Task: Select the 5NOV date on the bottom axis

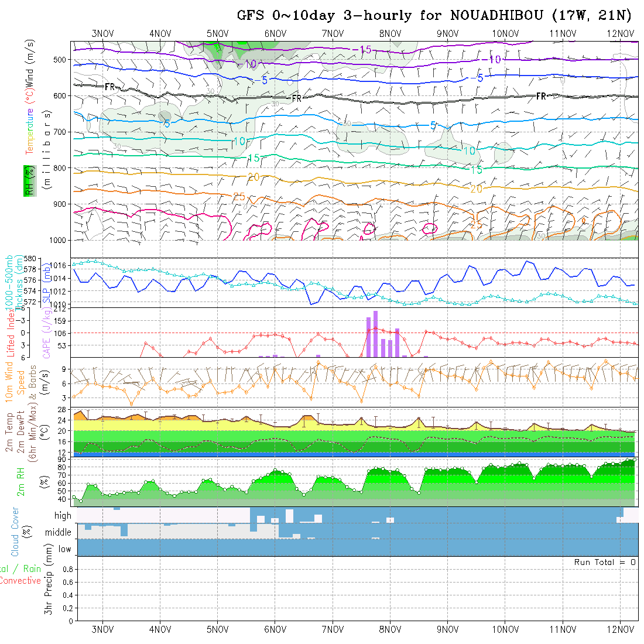Action: [218, 629]
